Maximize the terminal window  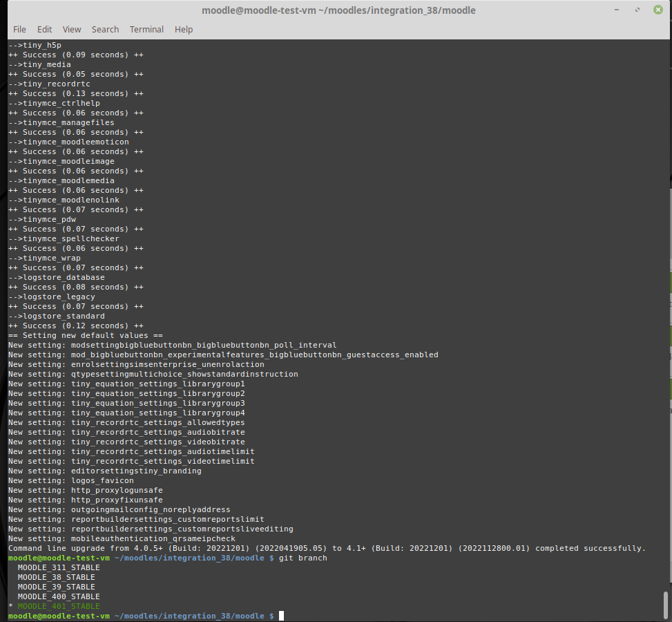(637, 10)
